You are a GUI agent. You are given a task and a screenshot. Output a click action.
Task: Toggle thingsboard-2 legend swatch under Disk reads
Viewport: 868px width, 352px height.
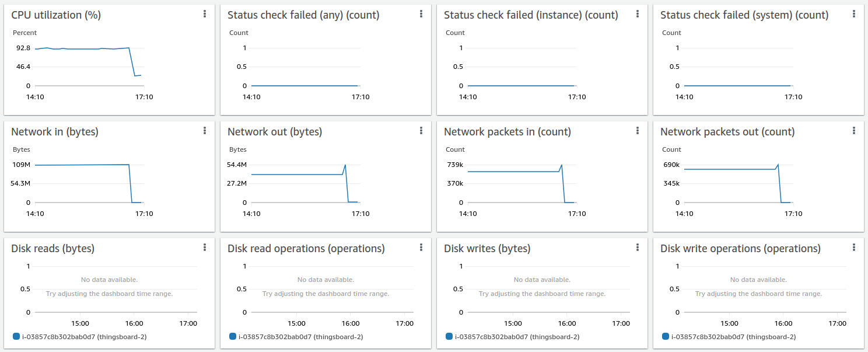[x=16, y=336]
